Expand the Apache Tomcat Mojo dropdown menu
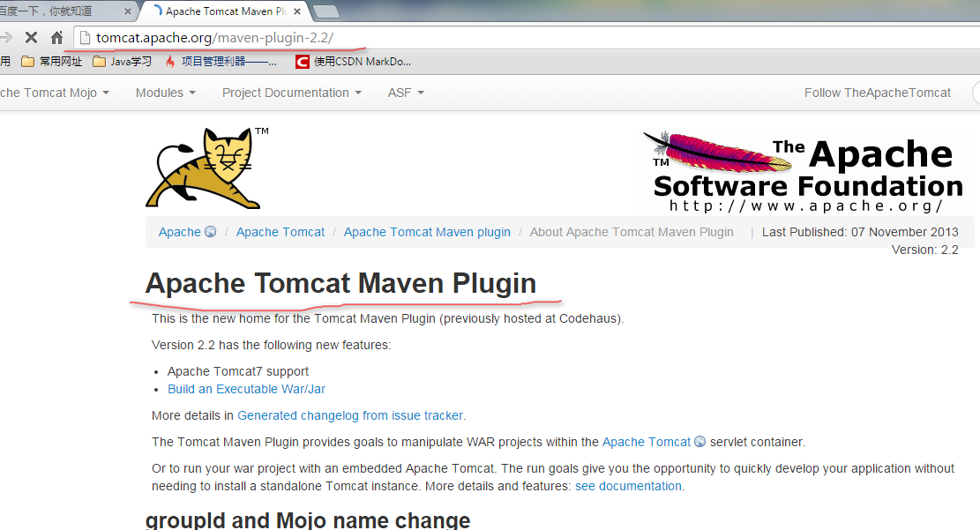The height and width of the screenshot is (530, 980). click(55, 93)
